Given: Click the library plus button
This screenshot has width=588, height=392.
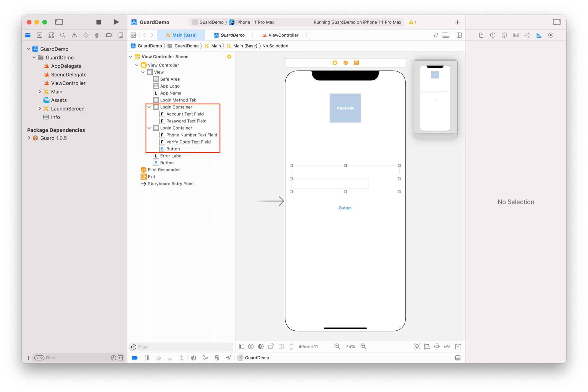Looking at the screenshot, I should (457, 22).
